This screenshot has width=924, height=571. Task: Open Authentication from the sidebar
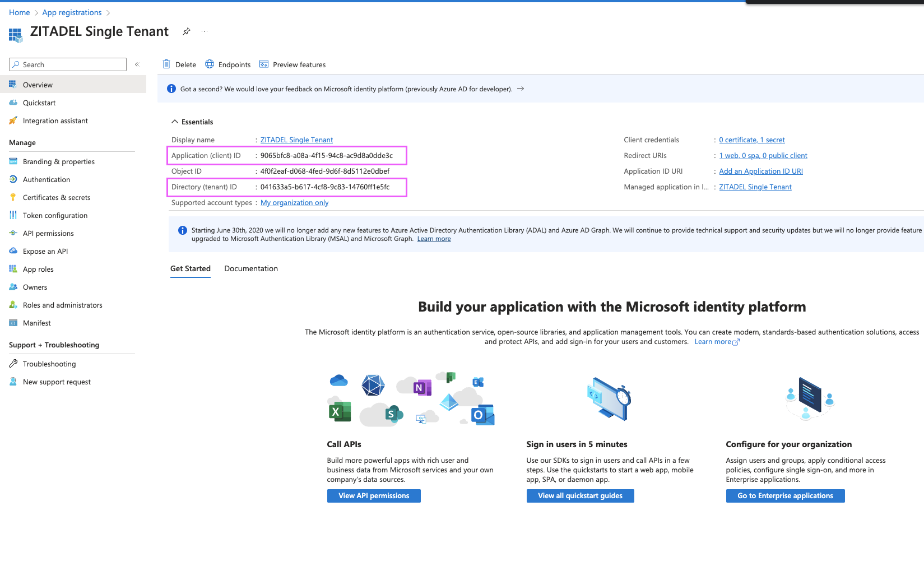(45, 179)
